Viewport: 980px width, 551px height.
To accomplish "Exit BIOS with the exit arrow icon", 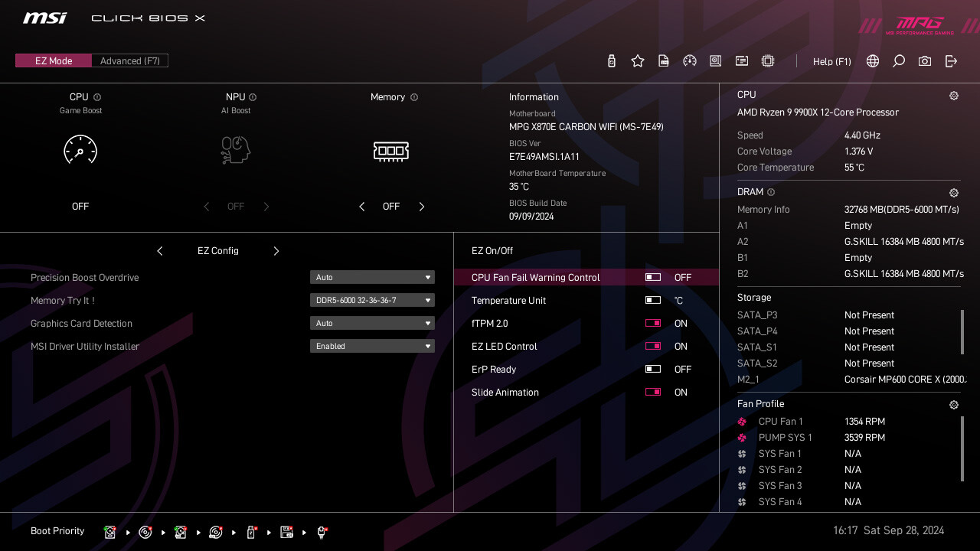I will click(951, 61).
